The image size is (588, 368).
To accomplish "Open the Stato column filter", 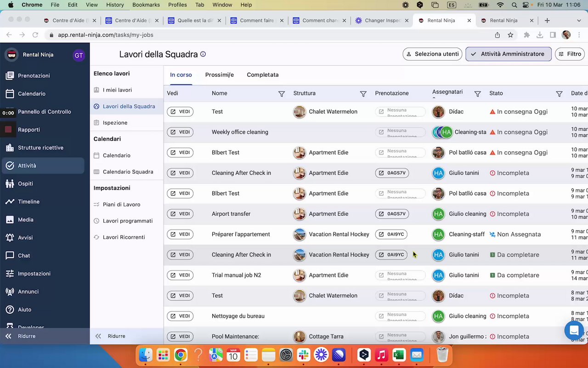I will coord(559,94).
